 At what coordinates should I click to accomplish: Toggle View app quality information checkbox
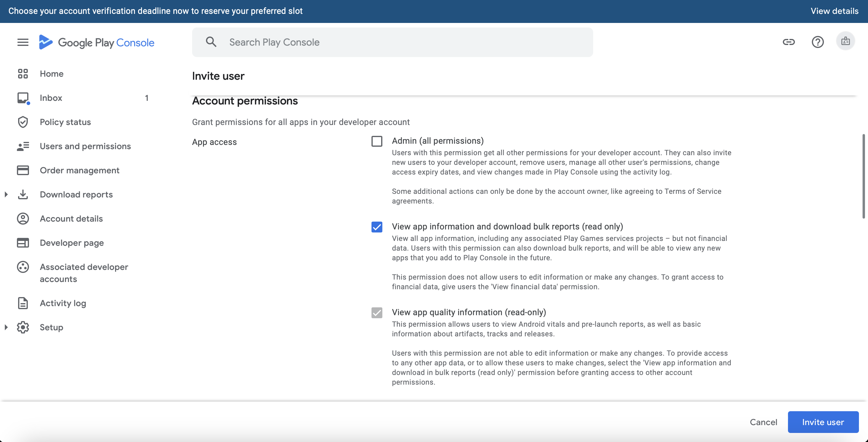click(377, 313)
